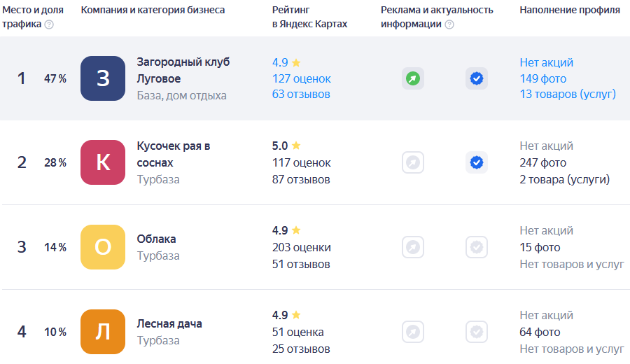The height and width of the screenshot is (364, 630).
Task: Open the 149 фото link
Action: click(542, 78)
